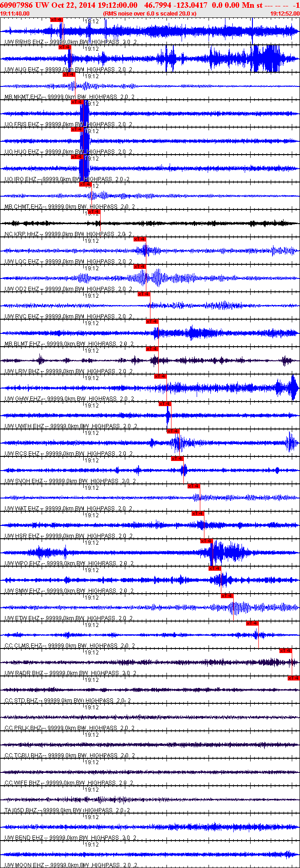The width and height of the screenshot is (300, 868).
Task: Click the RMS noise scaling note
Action: [150, 13]
